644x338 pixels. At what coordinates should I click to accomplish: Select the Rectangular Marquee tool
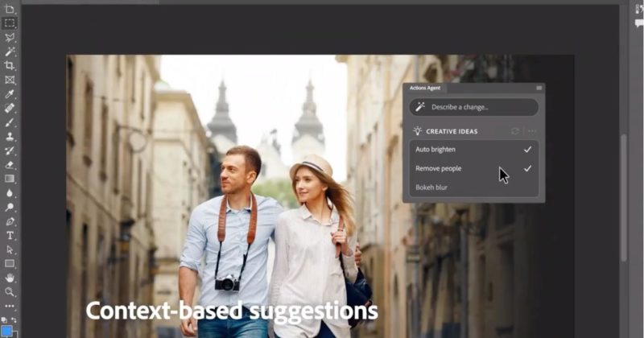point(10,23)
